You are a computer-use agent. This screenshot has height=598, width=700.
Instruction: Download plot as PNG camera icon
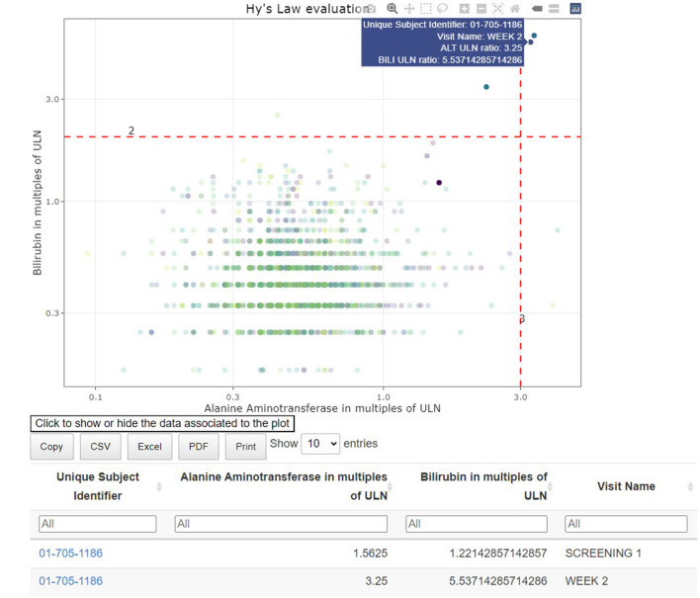pyautogui.click(x=372, y=9)
